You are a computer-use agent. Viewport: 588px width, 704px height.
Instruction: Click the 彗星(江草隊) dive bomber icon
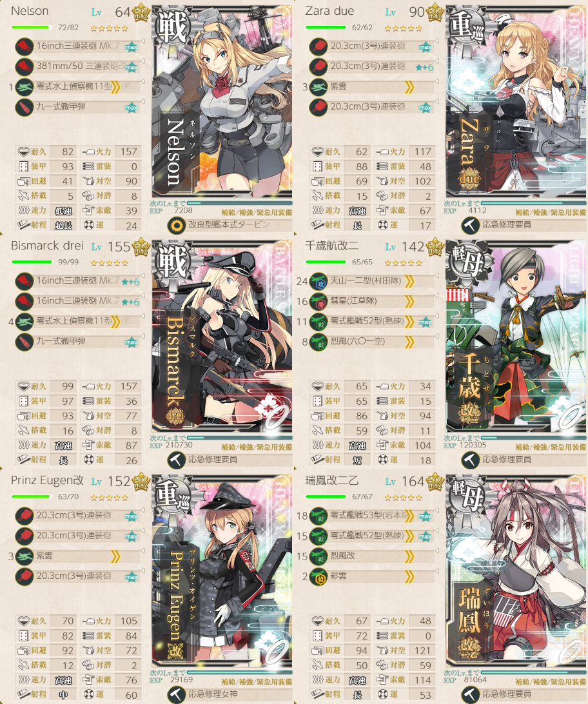[x=318, y=302]
